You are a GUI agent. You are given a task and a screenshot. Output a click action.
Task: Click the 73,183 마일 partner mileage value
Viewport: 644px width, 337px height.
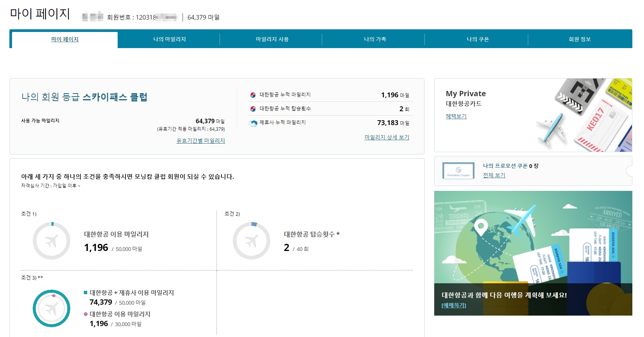point(393,123)
